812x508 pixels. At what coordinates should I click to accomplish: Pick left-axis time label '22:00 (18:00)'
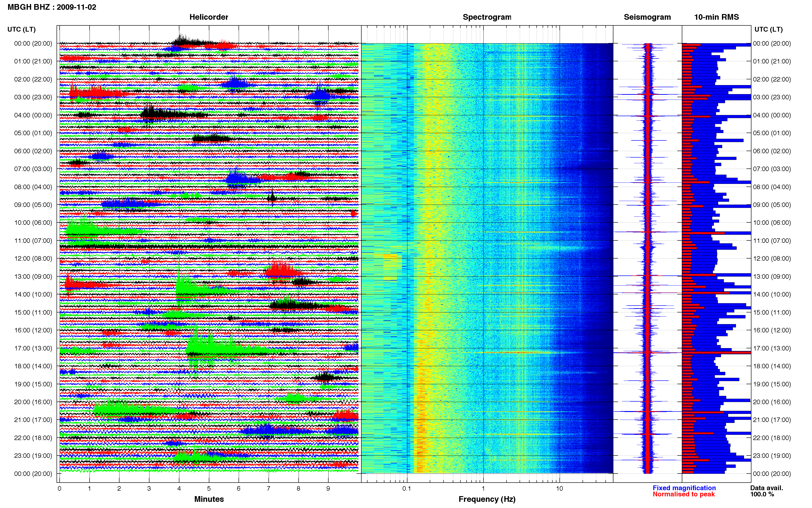pos(33,438)
